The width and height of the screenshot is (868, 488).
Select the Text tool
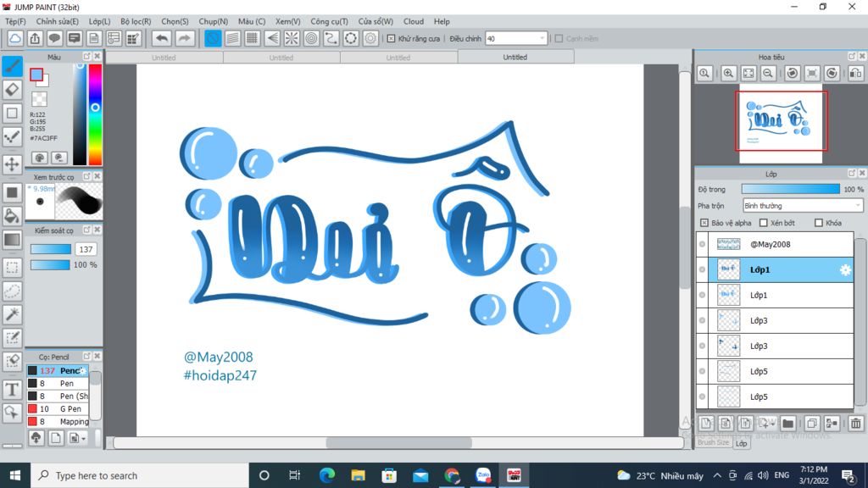coord(12,390)
